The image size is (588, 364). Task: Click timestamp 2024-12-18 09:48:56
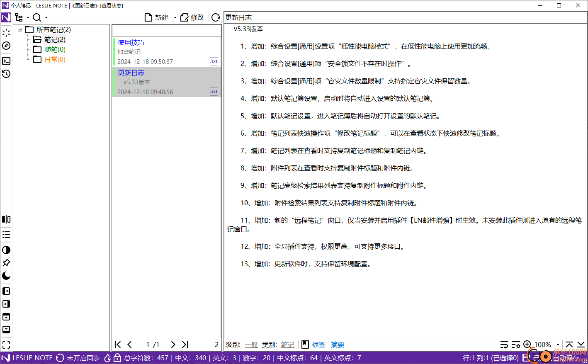(x=145, y=92)
